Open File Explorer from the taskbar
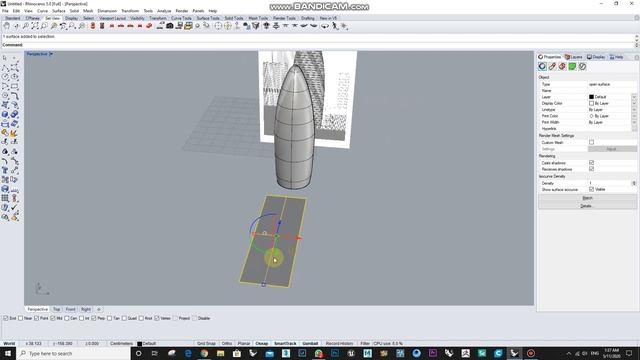The image size is (640, 360). coord(220,353)
